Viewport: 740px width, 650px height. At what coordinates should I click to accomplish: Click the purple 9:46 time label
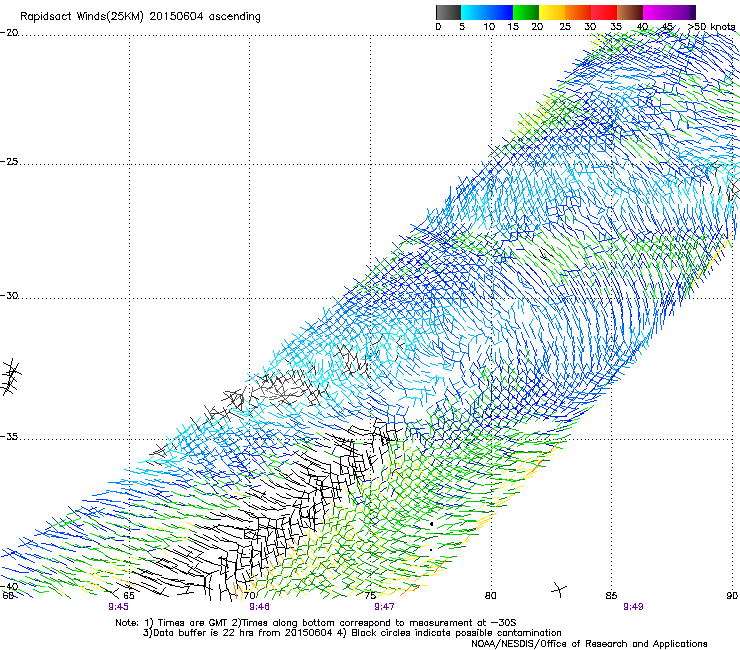tap(260, 607)
